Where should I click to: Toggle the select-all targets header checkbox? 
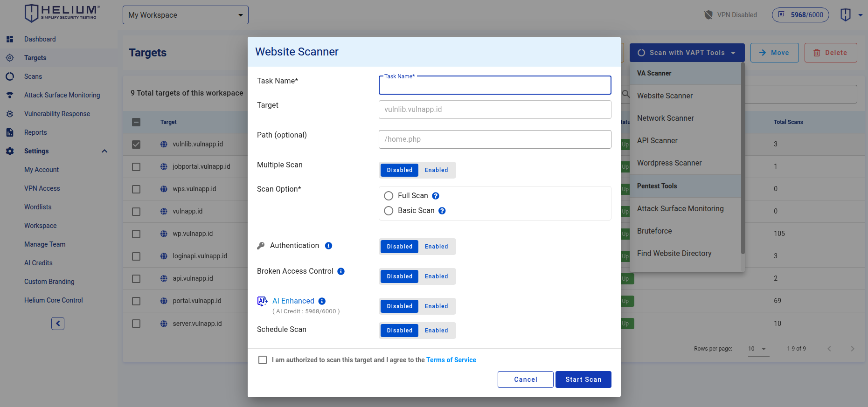(x=136, y=122)
